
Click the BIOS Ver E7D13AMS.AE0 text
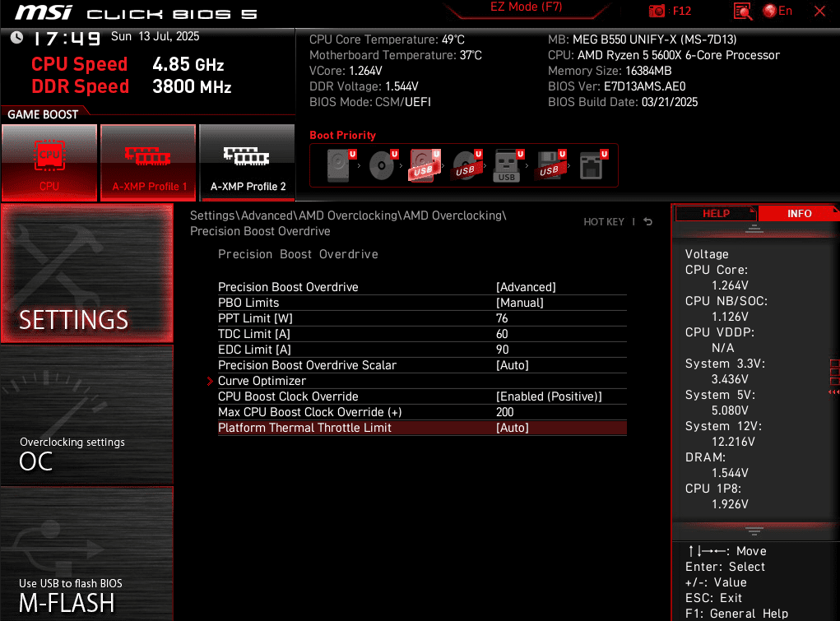pos(616,87)
